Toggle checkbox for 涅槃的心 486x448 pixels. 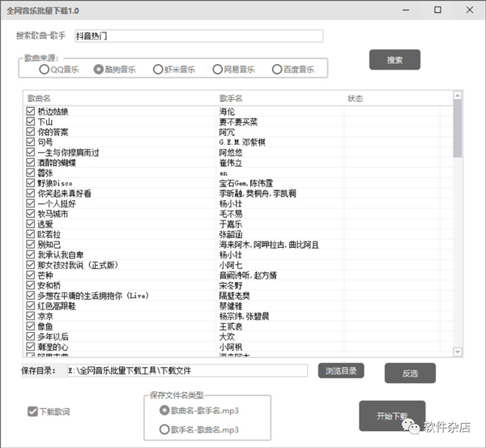click(x=31, y=346)
